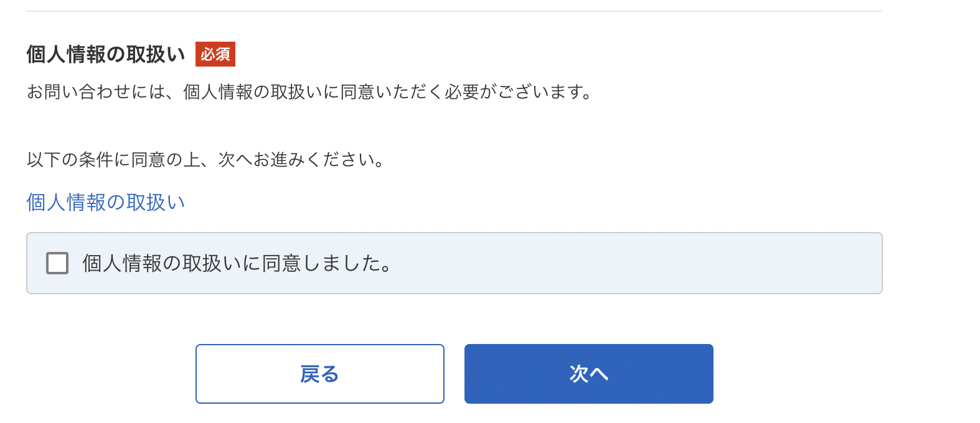Tick the privacy consent checkbox square

(x=57, y=263)
